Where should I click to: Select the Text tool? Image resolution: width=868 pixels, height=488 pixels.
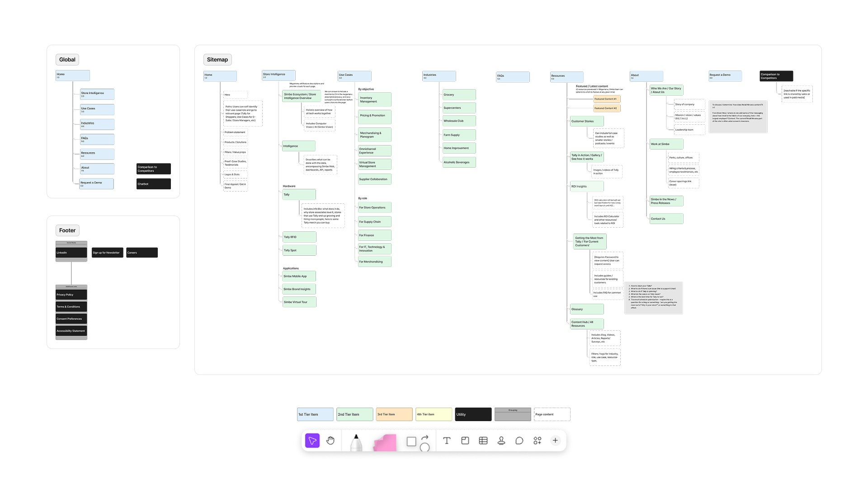[447, 441]
